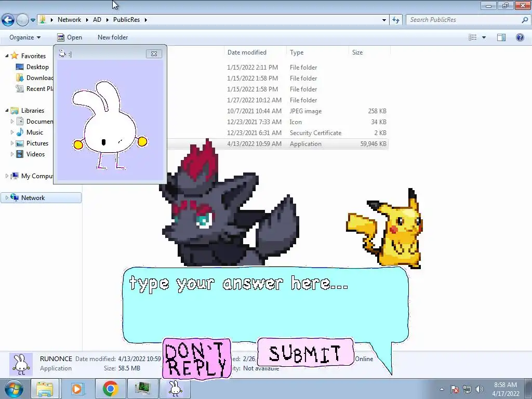Go back with the Back arrow button
The width and height of the screenshot is (532, 399).
tap(8, 20)
